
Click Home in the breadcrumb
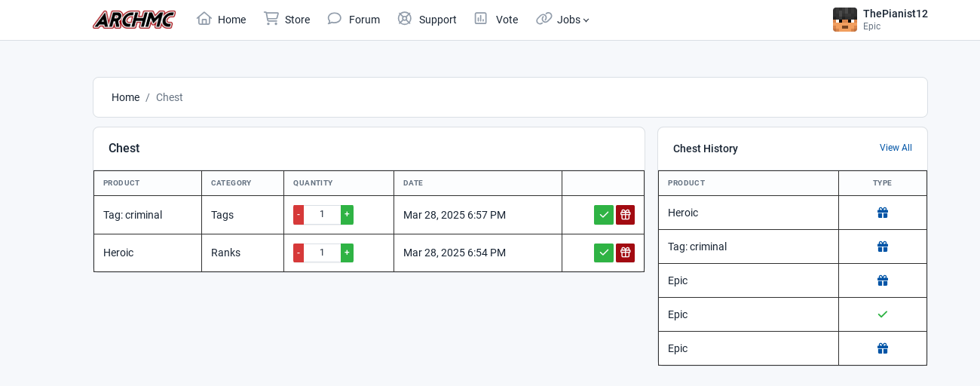125,97
